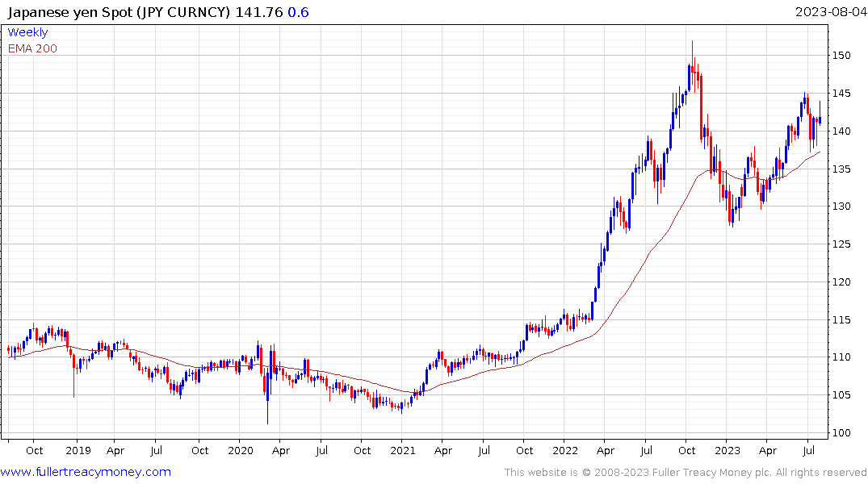The width and height of the screenshot is (868, 484).
Task: Click the 125 price axis label
Action: [841, 244]
